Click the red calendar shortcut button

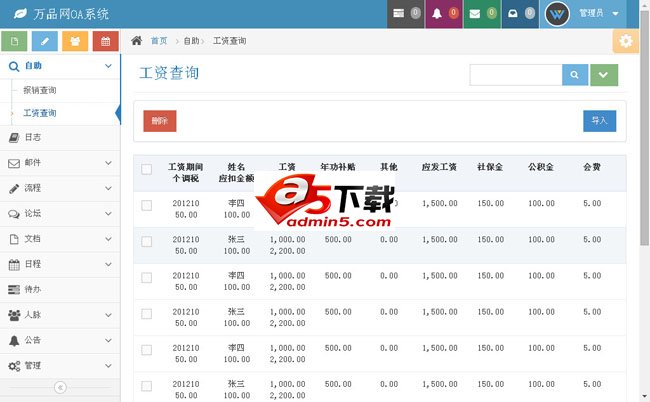105,41
